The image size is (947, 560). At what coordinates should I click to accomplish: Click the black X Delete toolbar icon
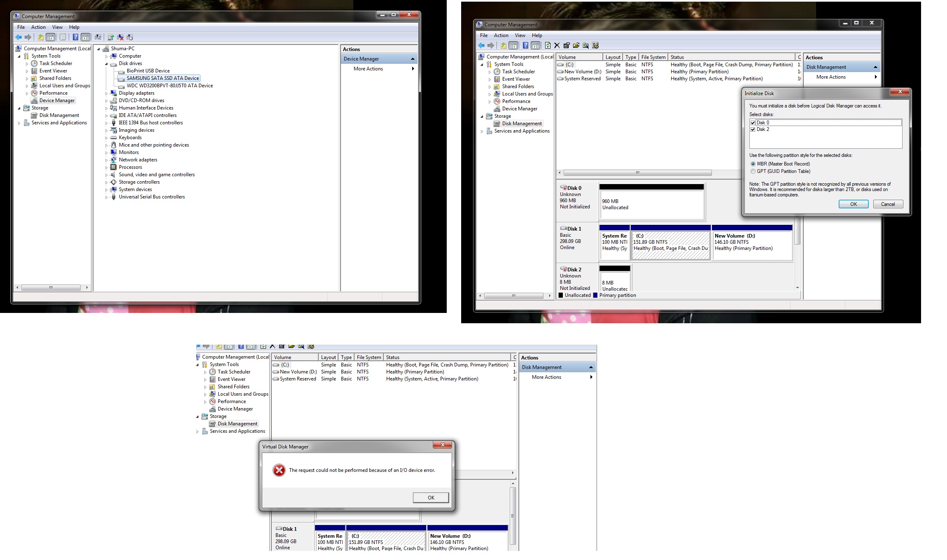[557, 46]
